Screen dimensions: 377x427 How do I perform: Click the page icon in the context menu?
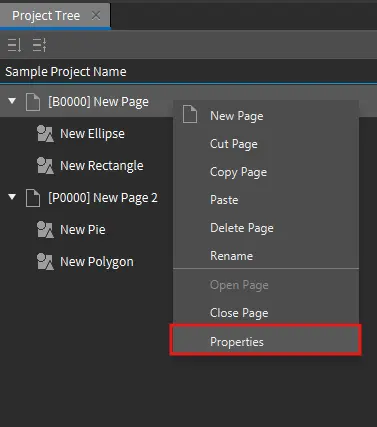pos(190,114)
